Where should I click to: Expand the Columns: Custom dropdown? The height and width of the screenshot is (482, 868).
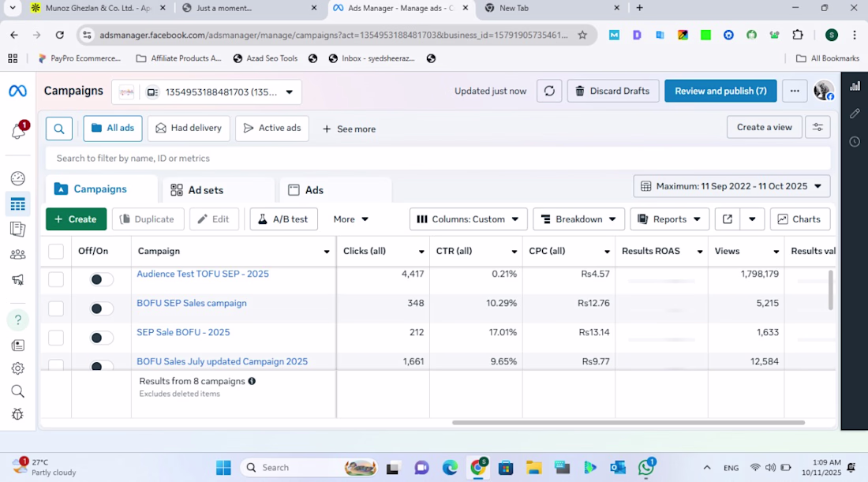pyautogui.click(x=468, y=219)
